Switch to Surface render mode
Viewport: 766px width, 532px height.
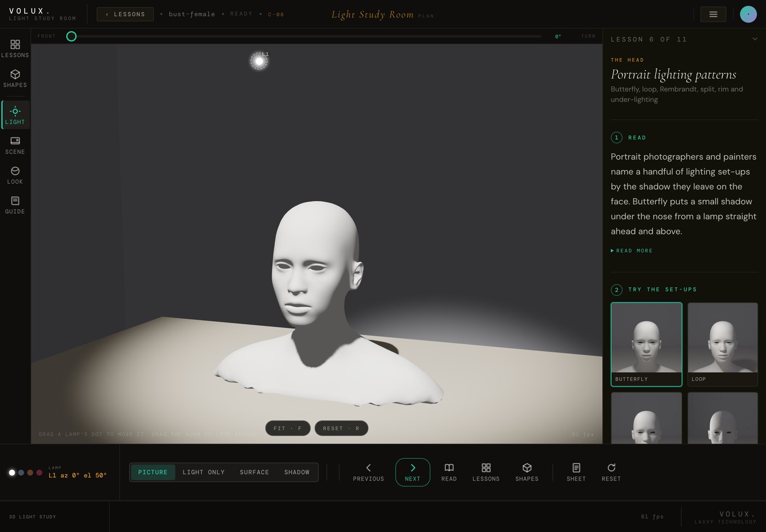point(254,472)
